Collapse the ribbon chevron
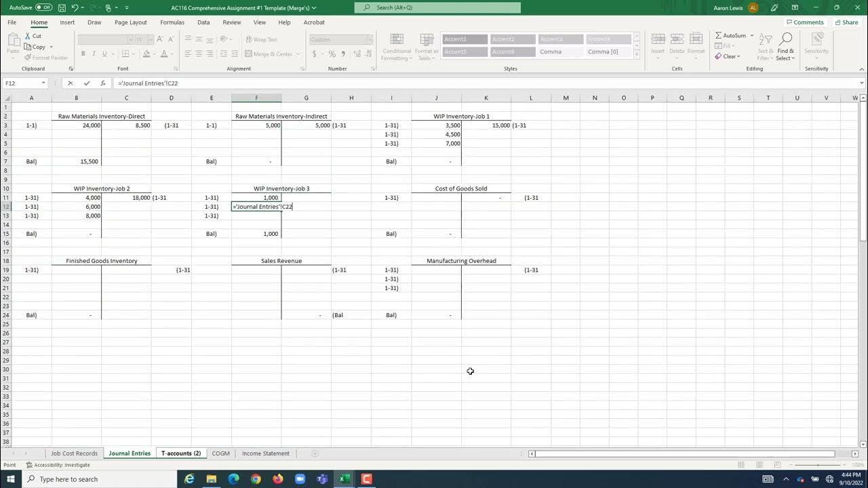This screenshot has height=488, width=868. 861,68
